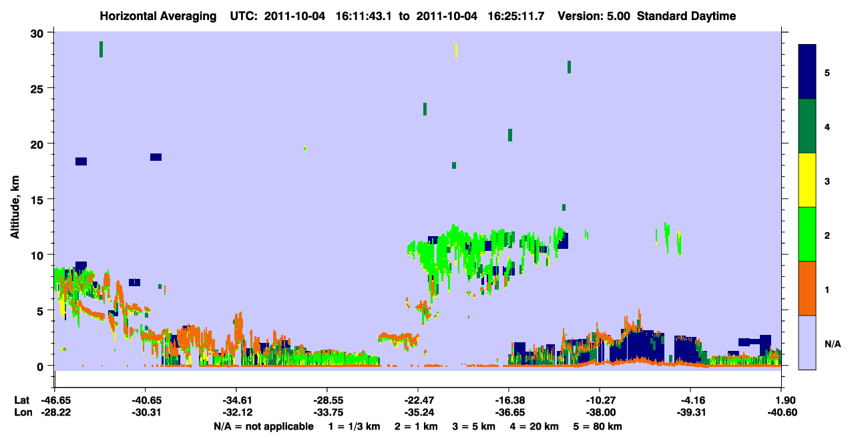This screenshot has height=445, width=868.
Task: Click longitude value -28.22
Action: tap(55, 412)
